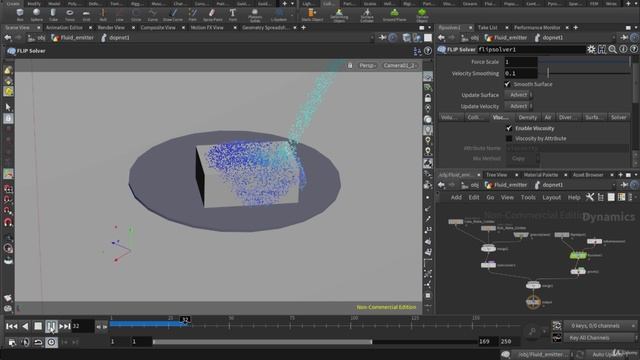Open the viewport help question-mark icon
This screenshot has width=640, height=360.
(x=427, y=51)
